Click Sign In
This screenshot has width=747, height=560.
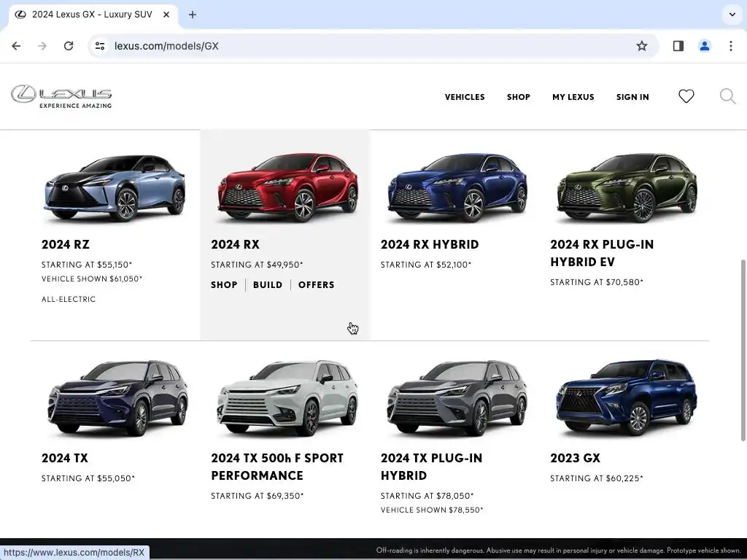point(632,97)
